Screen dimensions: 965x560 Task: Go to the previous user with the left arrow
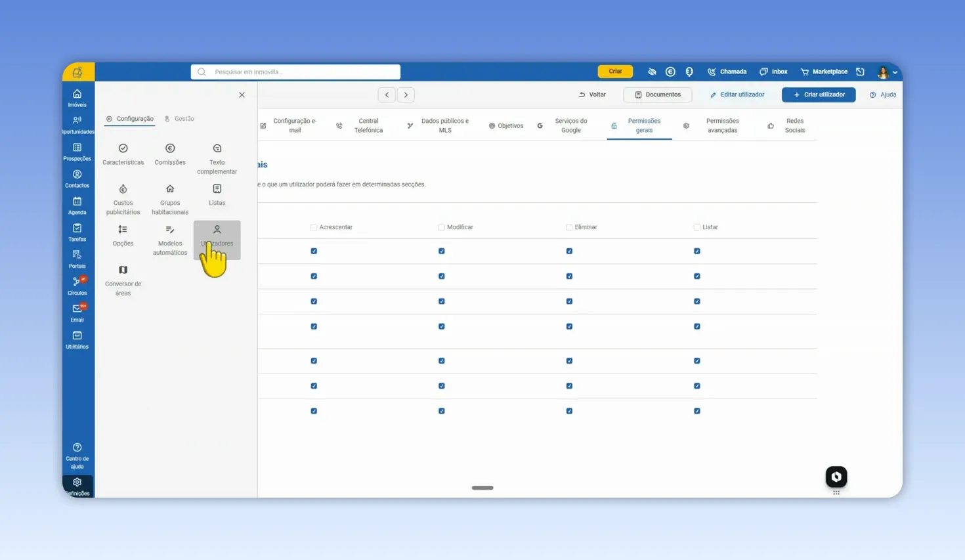(387, 95)
